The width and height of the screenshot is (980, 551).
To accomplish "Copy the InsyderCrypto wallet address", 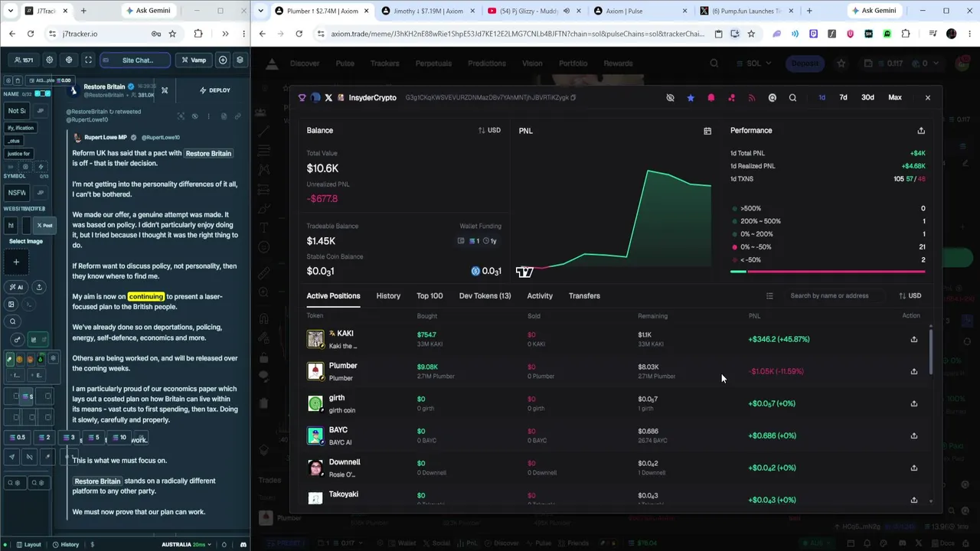I will [573, 98].
